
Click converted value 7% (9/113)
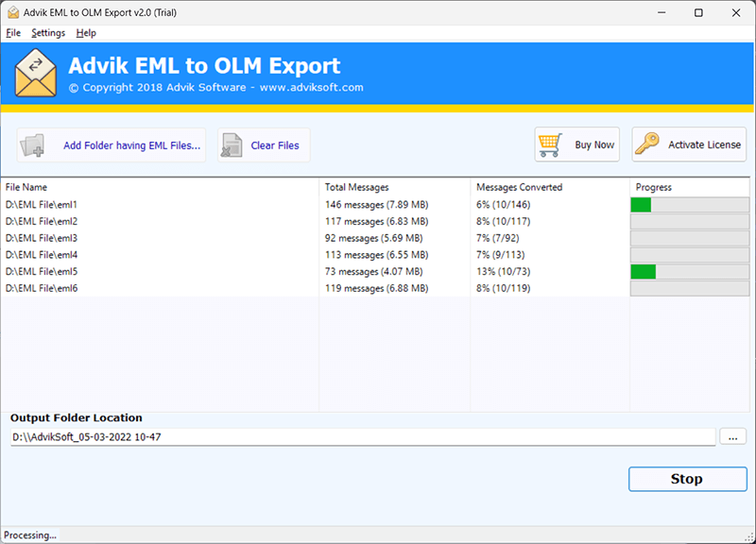point(501,255)
